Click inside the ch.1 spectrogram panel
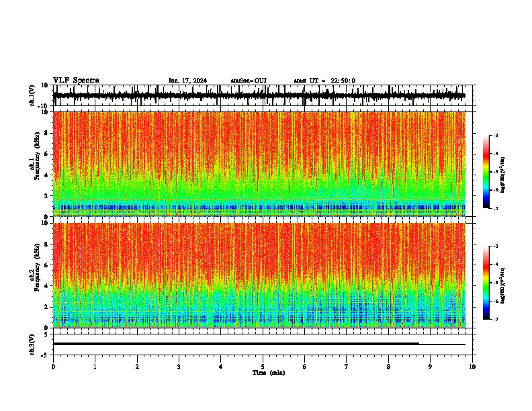The width and height of the screenshot is (532, 411). click(x=259, y=164)
